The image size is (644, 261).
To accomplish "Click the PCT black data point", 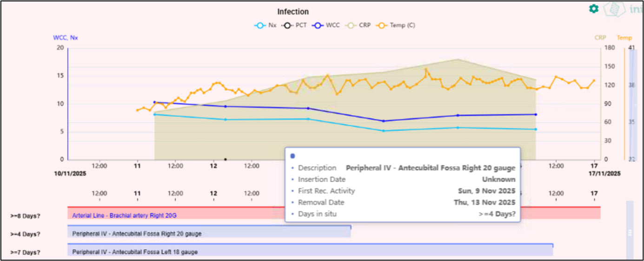I will [226, 159].
